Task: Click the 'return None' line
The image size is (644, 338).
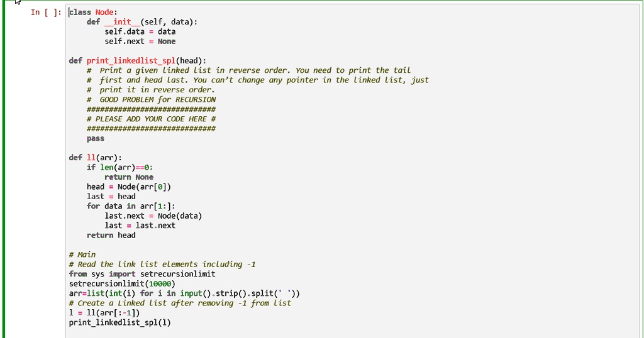Action: (128, 177)
